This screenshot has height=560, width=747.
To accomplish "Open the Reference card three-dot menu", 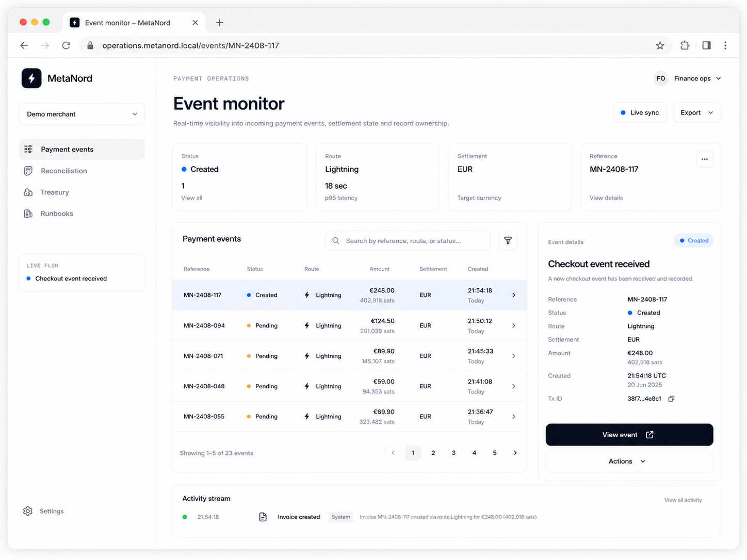I will 705,159.
